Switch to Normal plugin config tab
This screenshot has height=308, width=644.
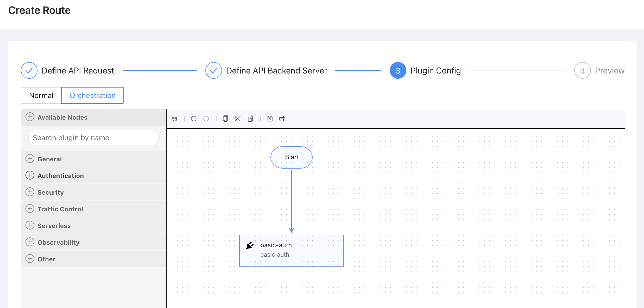tap(41, 95)
